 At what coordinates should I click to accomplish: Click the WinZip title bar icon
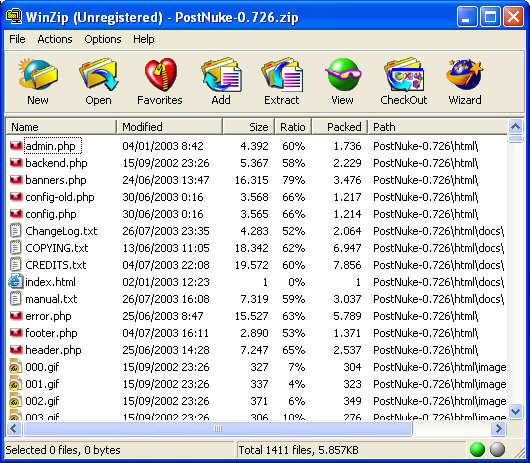tap(14, 17)
